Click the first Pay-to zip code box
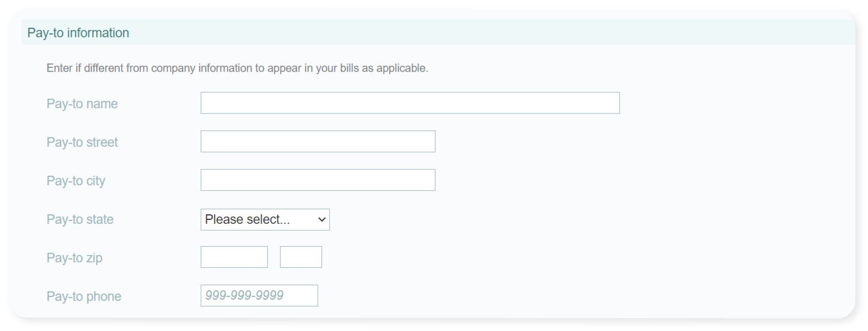The height and width of the screenshot is (331, 868). 234,257
